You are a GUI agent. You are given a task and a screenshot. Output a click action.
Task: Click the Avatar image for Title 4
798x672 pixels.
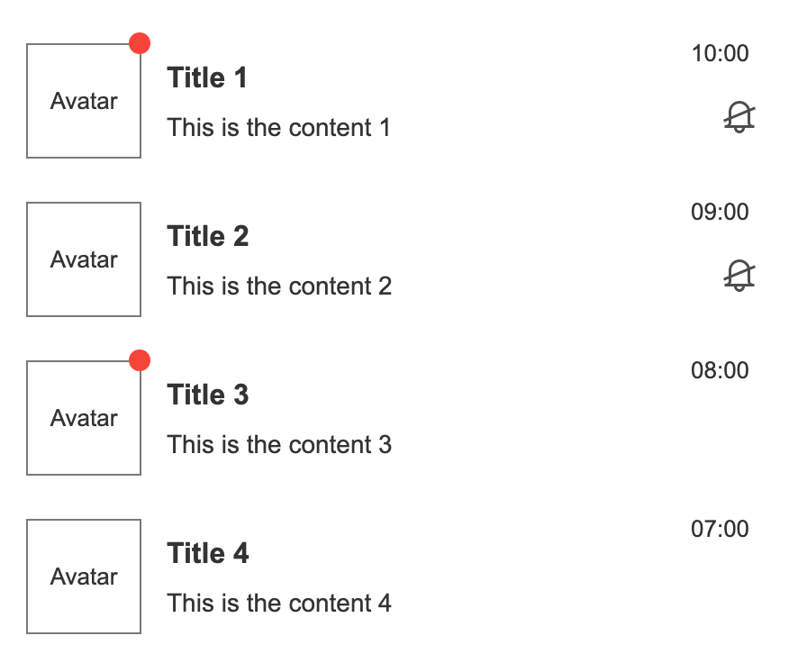point(84,577)
